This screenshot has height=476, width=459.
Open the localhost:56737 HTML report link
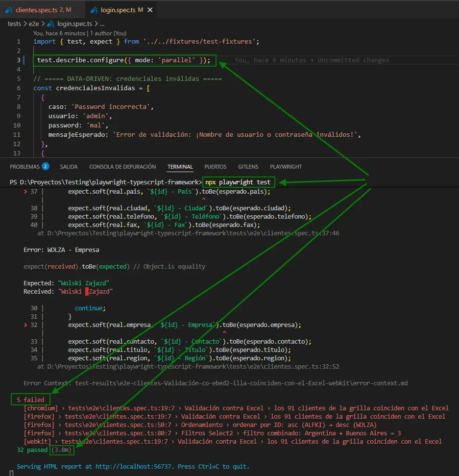133,466
